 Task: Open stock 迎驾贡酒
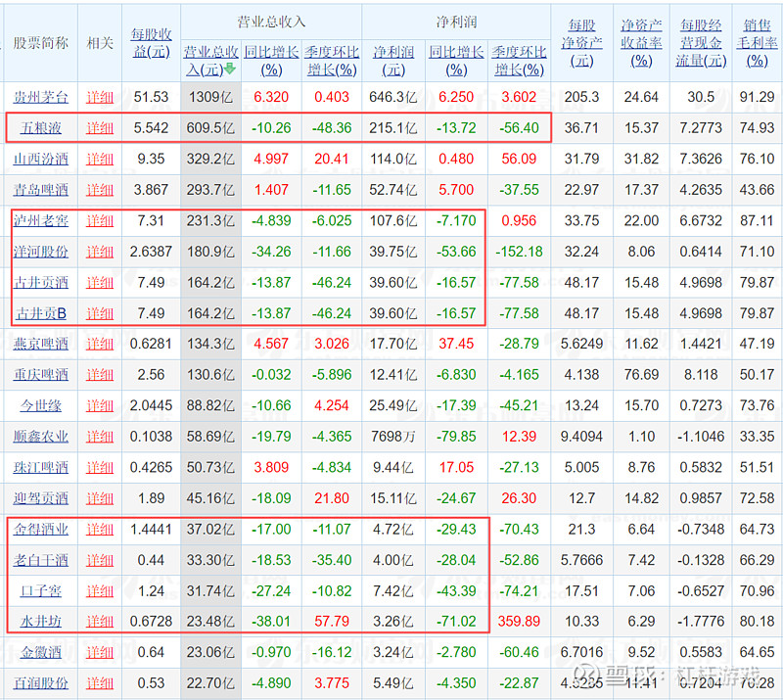tap(40, 498)
